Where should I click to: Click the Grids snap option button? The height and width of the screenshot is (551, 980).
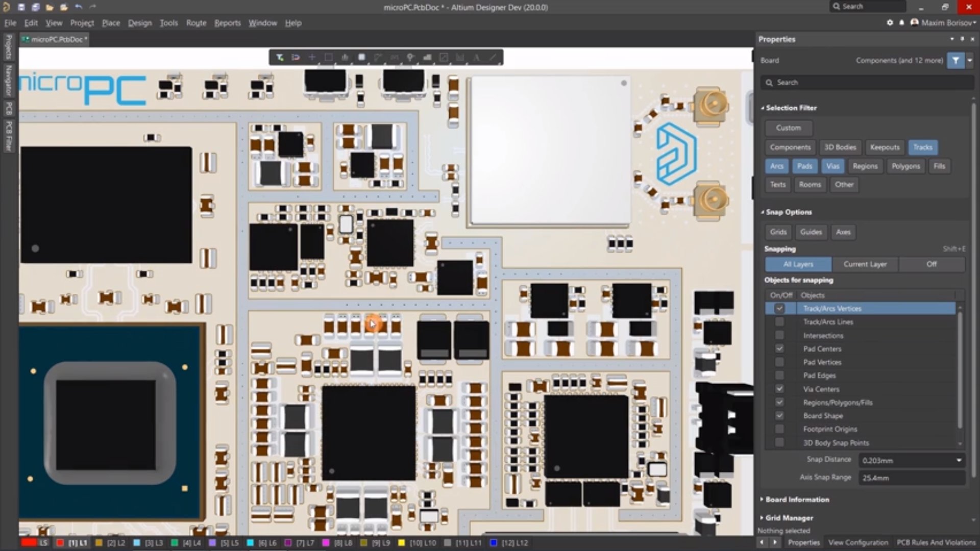[x=778, y=232]
